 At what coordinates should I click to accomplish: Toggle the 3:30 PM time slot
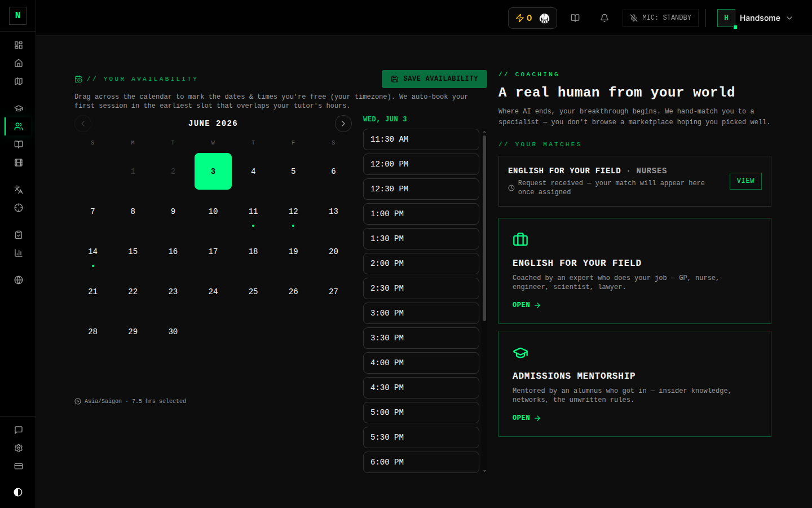pyautogui.click(x=421, y=338)
